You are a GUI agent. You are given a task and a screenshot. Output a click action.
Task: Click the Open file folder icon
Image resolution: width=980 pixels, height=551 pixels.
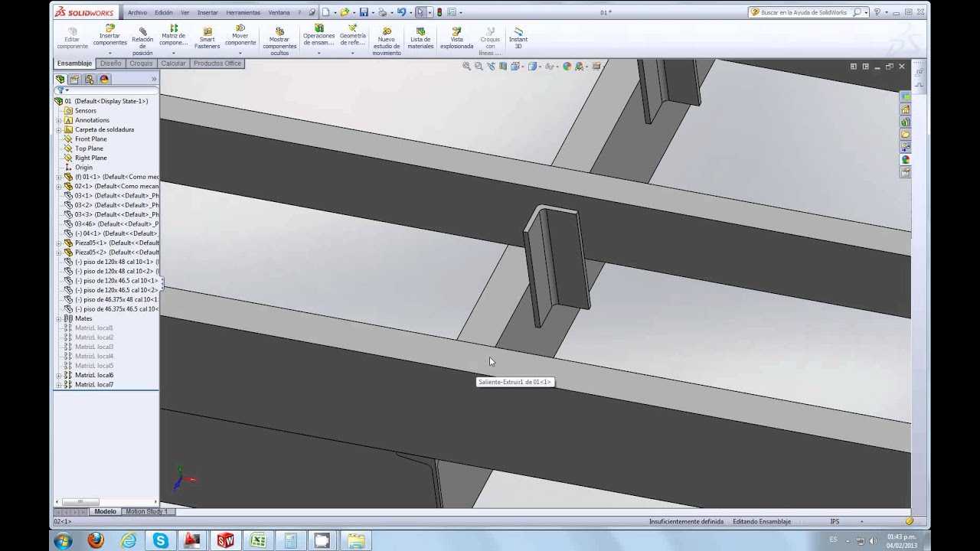[x=345, y=12]
